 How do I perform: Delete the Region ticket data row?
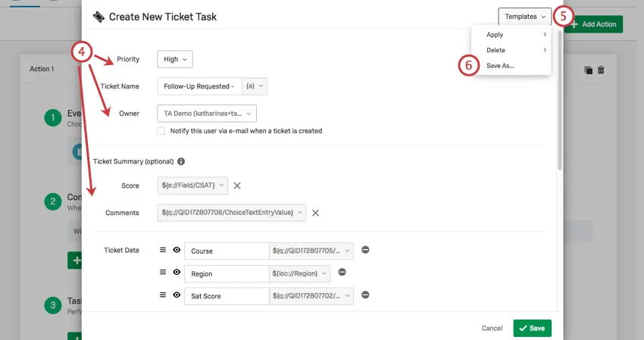(342, 273)
